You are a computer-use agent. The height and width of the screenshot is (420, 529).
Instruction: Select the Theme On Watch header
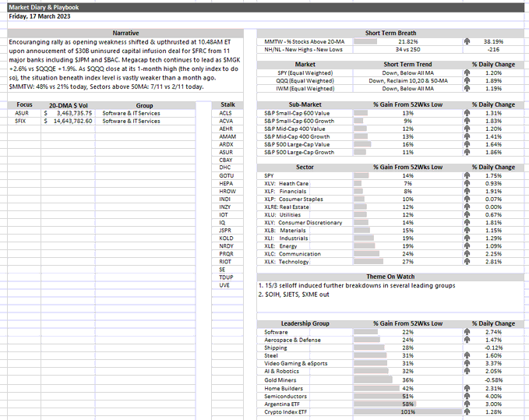pos(390,277)
